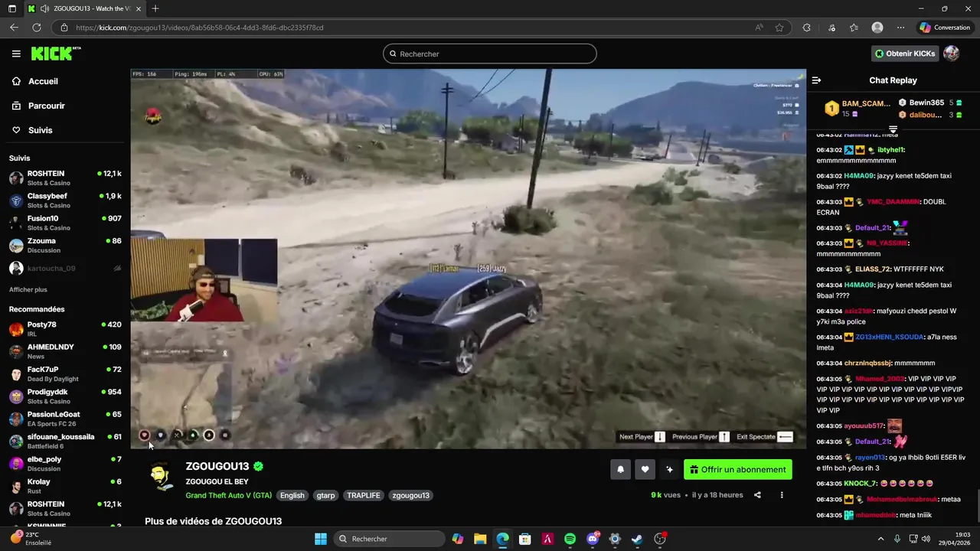Collapse the Chat Replay panel
Screen dimensions: 980x551
click(x=816, y=80)
